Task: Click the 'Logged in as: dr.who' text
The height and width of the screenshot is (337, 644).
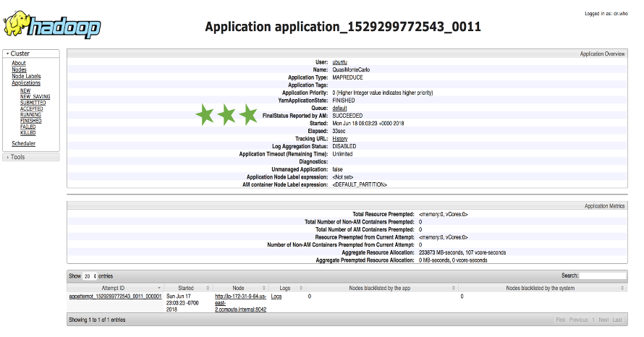Action: [606, 14]
